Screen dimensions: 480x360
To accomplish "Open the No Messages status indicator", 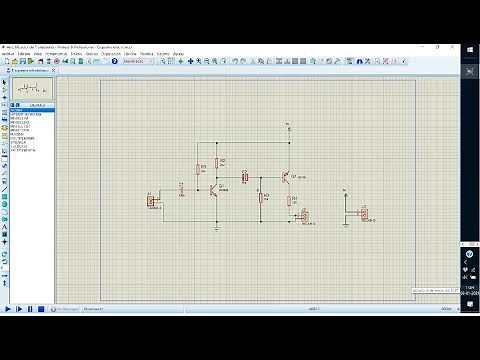I will [x=65, y=309].
